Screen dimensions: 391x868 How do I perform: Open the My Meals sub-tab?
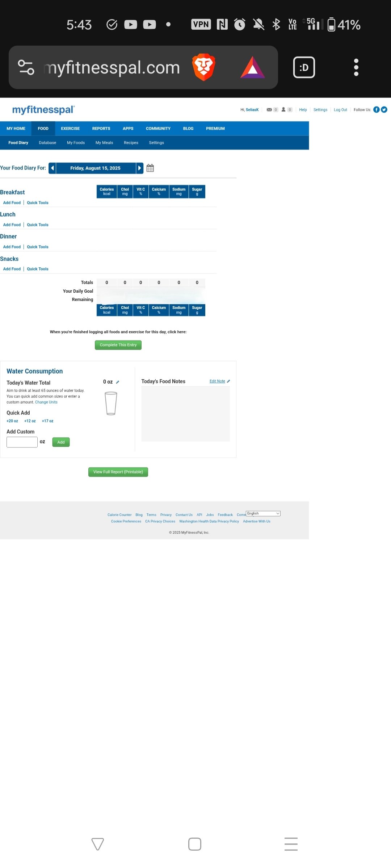click(x=104, y=143)
